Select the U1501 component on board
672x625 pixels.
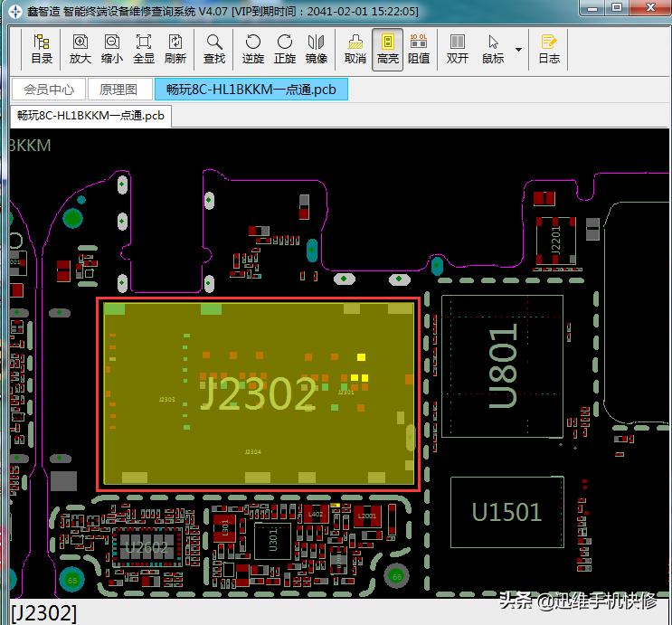coord(506,512)
